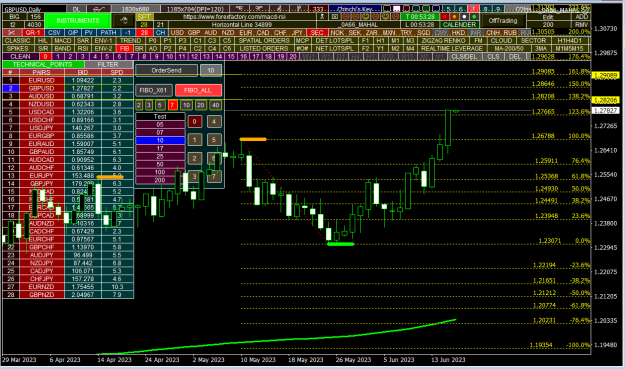The image size is (625, 369).
Task: Click the orange circle indicator button
Action: [x=454, y=17]
